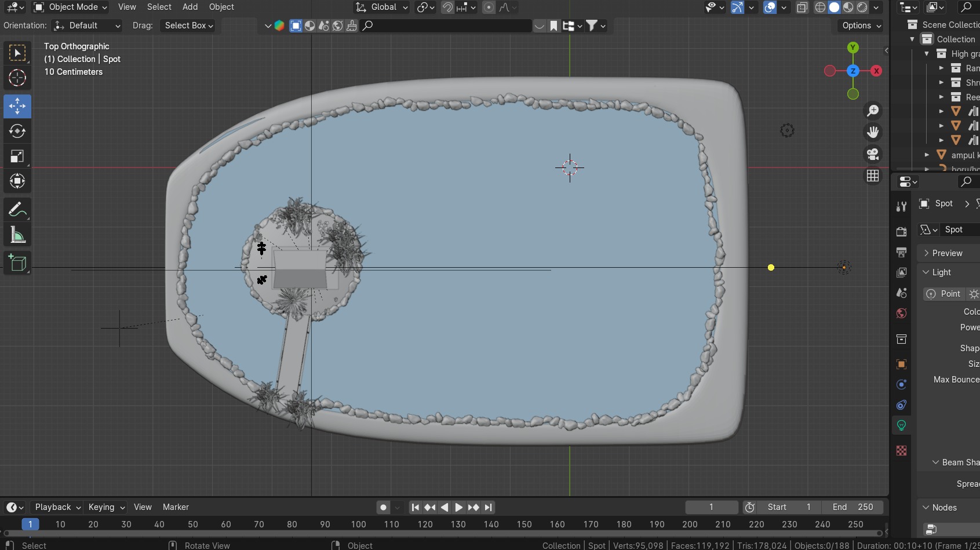Screen dimensions: 980x550
Task: Click the End frame field
Action: pos(853,507)
